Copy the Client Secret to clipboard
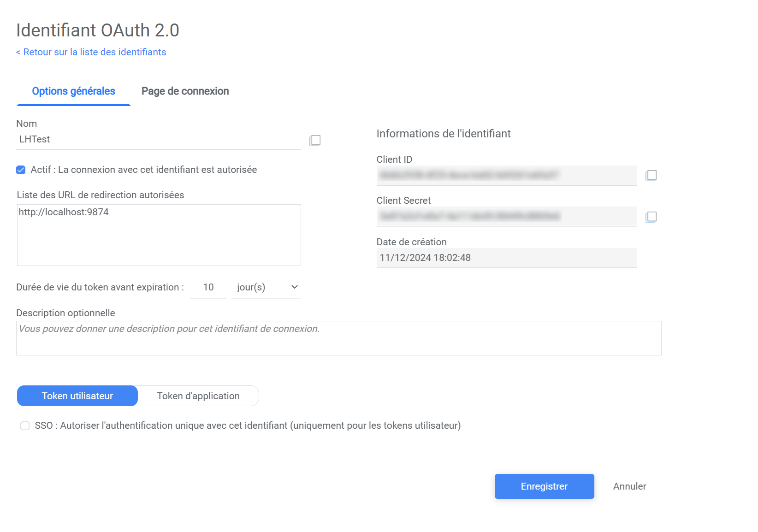This screenshot has width=758, height=532. (x=651, y=217)
